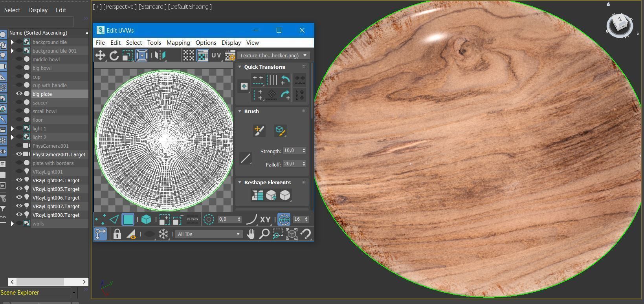
Task: Toggle the Snap magnet icon
Action: pyautogui.click(x=306, y=234)
